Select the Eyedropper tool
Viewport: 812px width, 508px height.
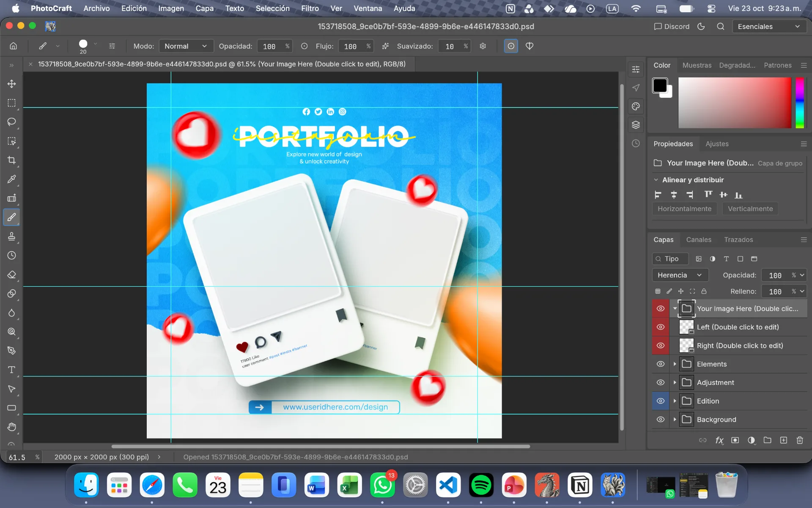(12, 179)
